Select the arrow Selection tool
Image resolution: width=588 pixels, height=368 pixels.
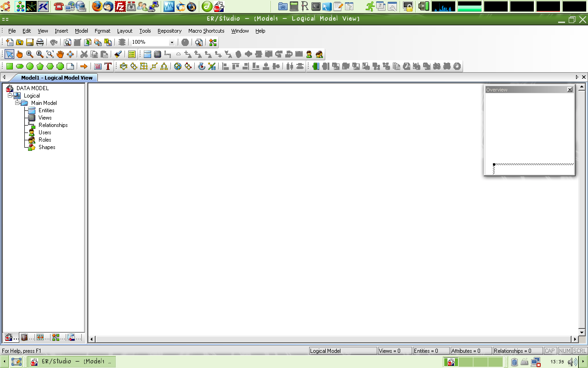point(10,54)
